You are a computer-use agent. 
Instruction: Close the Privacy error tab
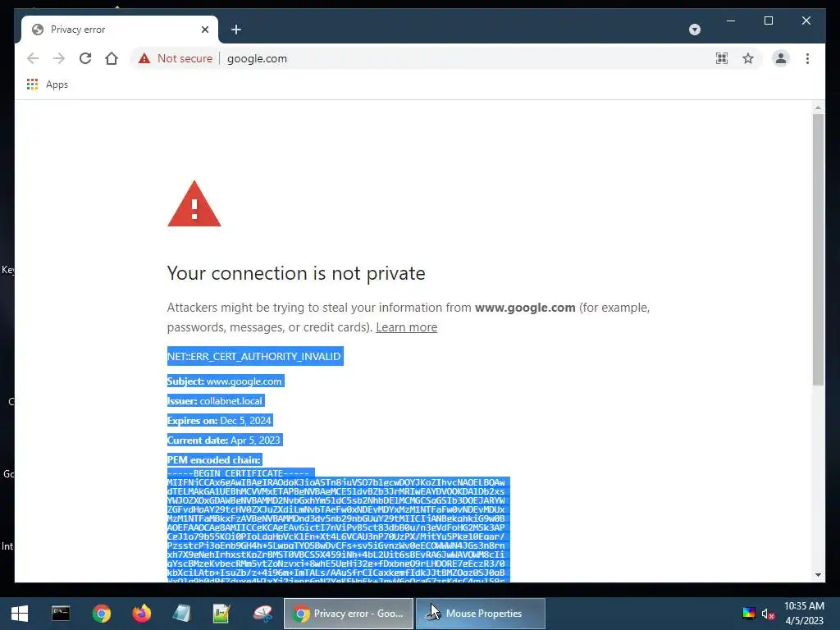pos(204,30)
